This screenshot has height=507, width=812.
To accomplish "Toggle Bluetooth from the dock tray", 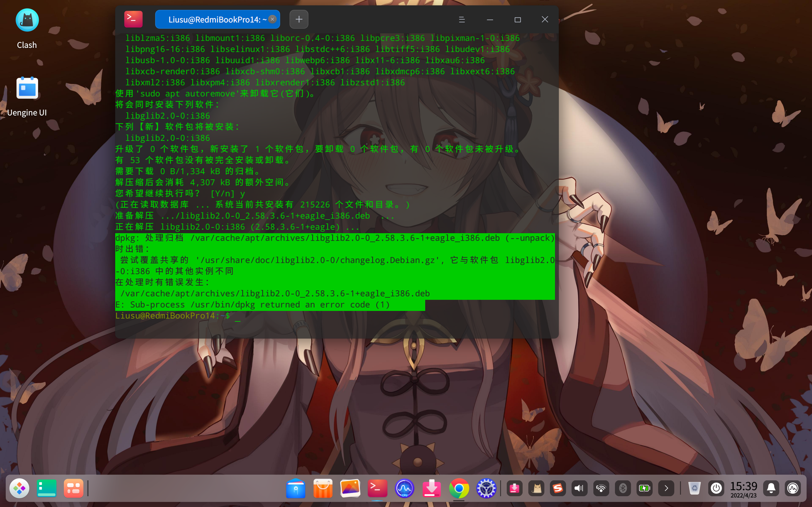I will tap(623, 488).
